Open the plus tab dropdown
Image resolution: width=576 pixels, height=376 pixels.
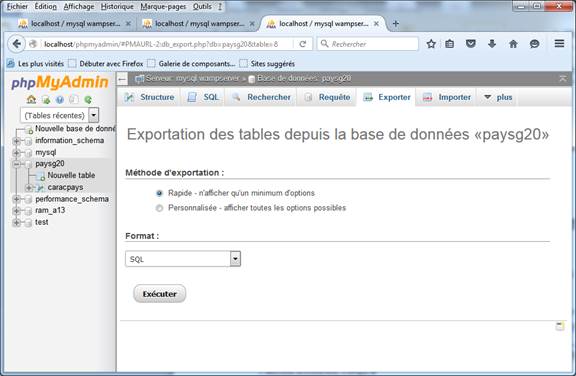497,97
